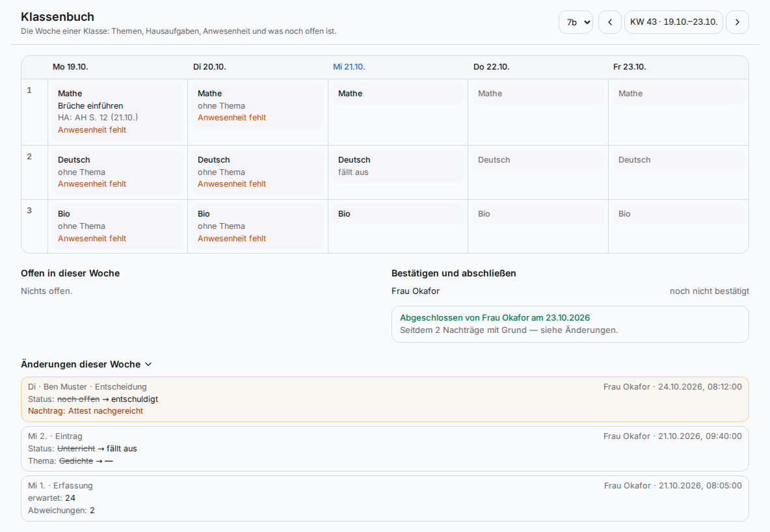Select Thursday's Deutsch lesson card

[x=538, y=160]
